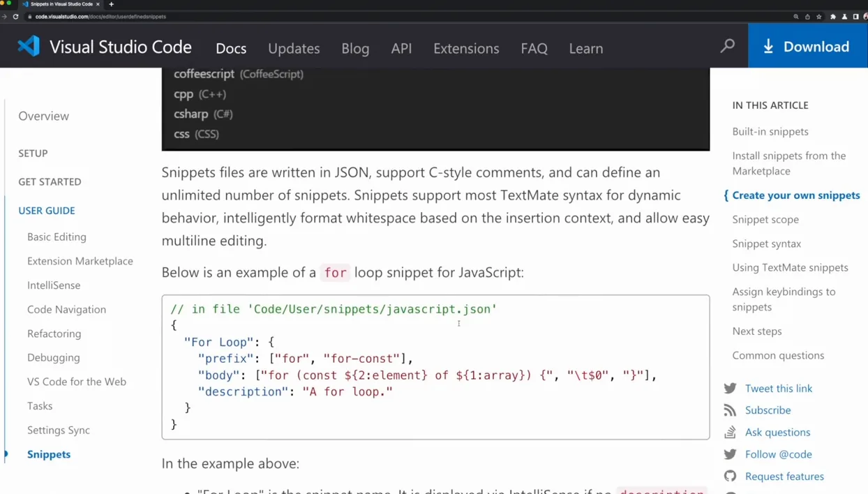Open the API menu item
This screenshot has width=868, height=494.
coord(401,48)
